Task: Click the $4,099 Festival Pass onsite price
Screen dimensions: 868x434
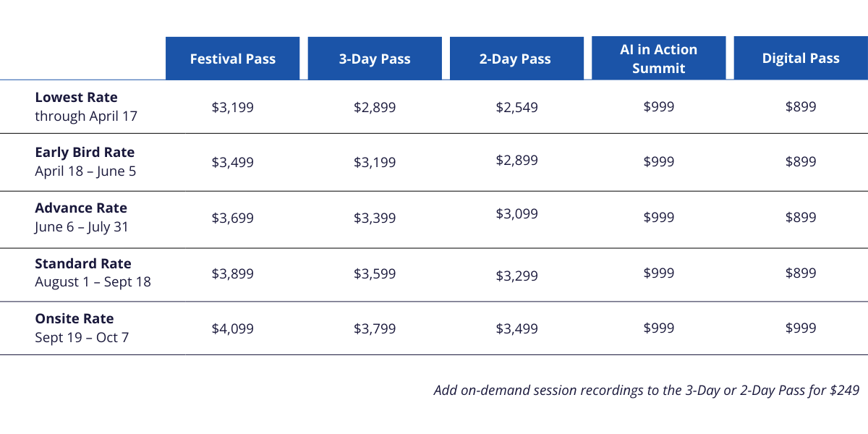Action: coord(233,328)
